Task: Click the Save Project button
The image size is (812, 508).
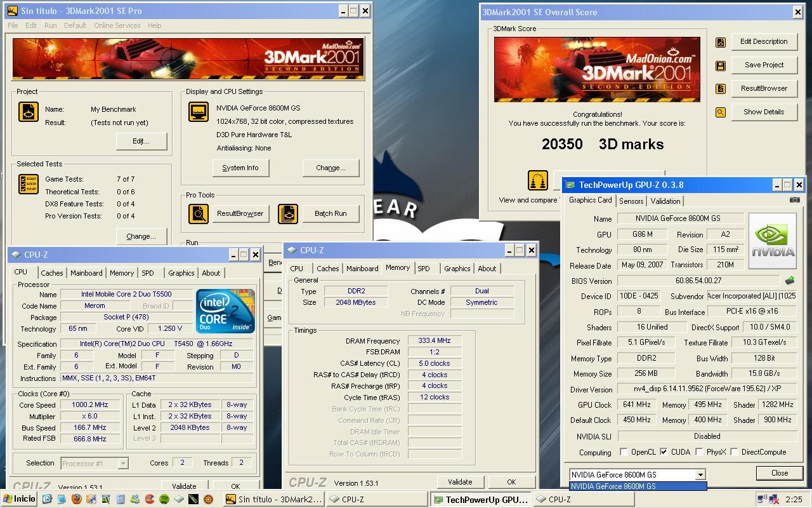Action: point(764,65)
